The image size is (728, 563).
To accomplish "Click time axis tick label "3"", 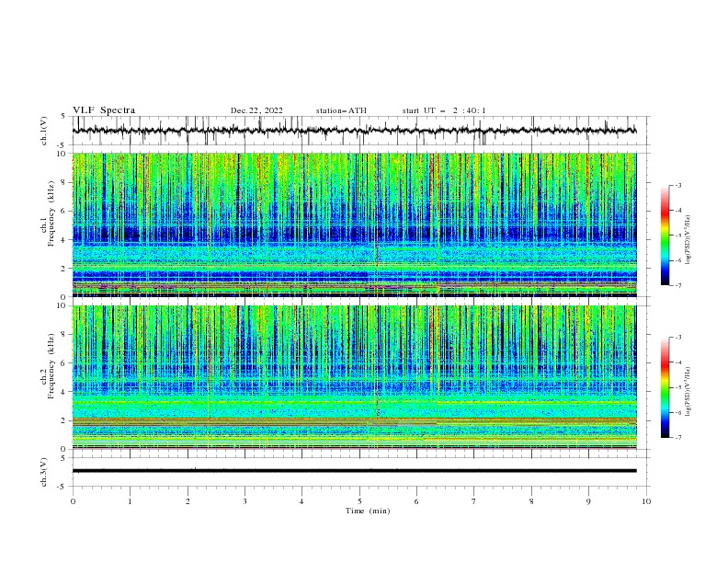I will 245,501.
